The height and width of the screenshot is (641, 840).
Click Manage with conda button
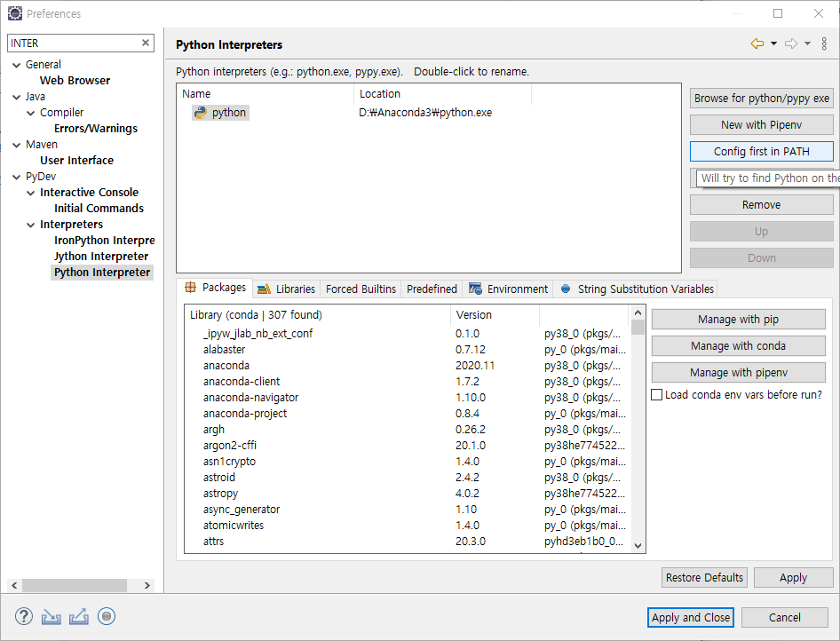pos(738,346)
